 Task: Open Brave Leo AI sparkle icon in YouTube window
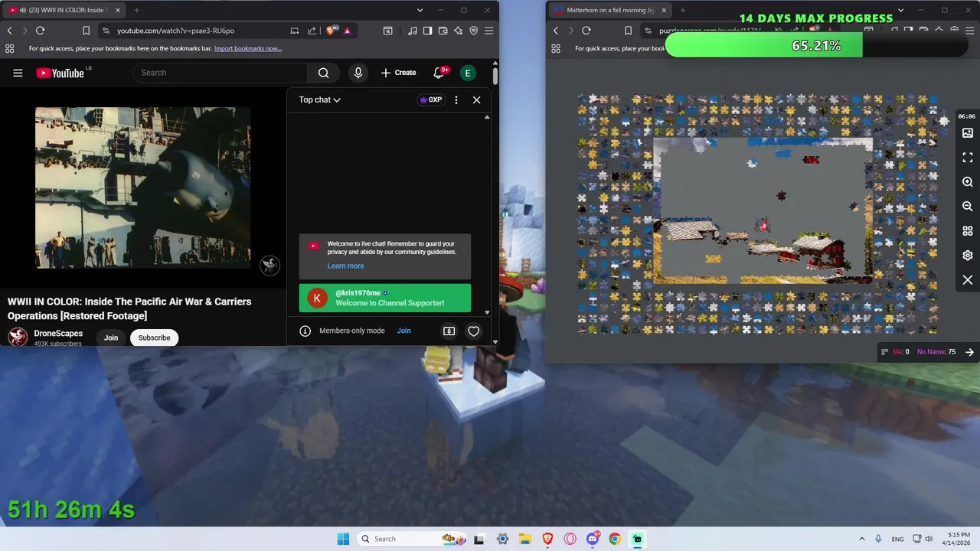[458, 31]
